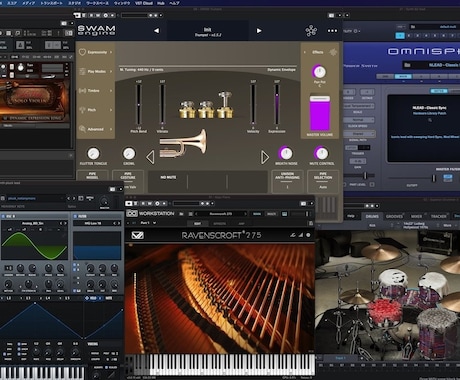Select previous instrument with left triangle arrow
The width and height of the screenshot is (460, 380).
[150, 157]
